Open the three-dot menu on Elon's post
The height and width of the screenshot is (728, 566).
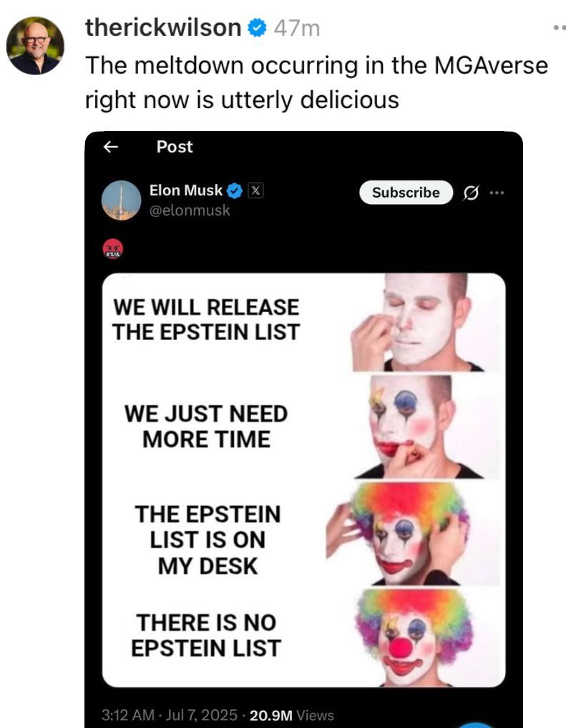(497, 193)
